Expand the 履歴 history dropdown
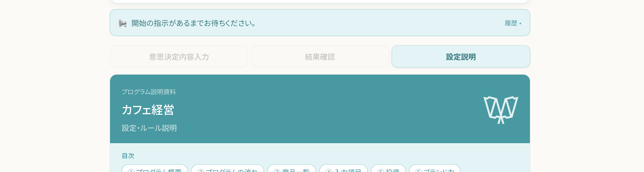Screen dimensions: 644x172 click(513, 23)
